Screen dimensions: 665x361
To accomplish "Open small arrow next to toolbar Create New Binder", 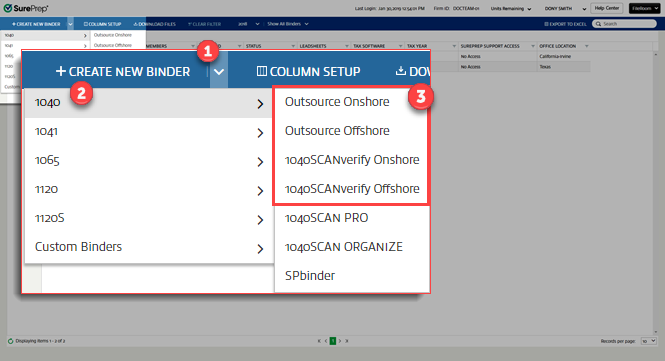I will [x=70, y=24].
